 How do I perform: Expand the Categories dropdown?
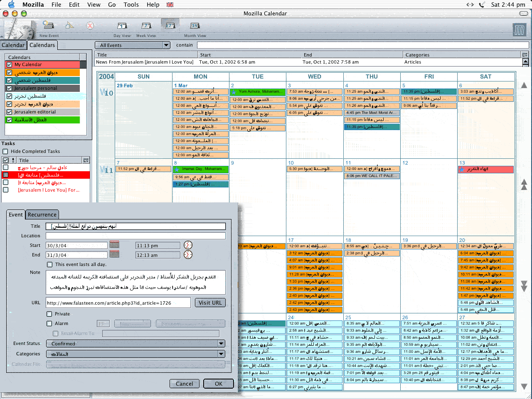coord(221,354)
